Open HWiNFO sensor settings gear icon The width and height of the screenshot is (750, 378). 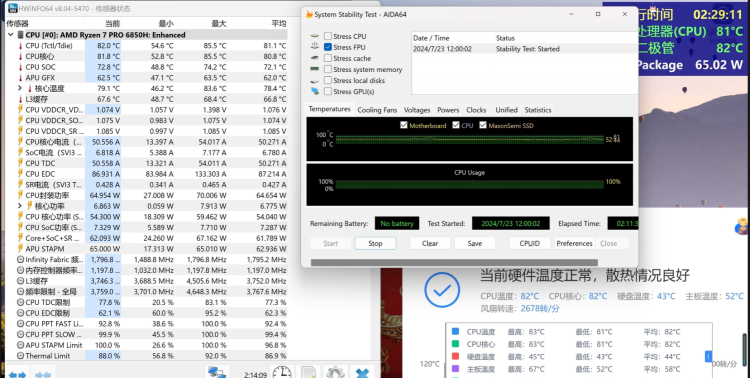(335, 373)
